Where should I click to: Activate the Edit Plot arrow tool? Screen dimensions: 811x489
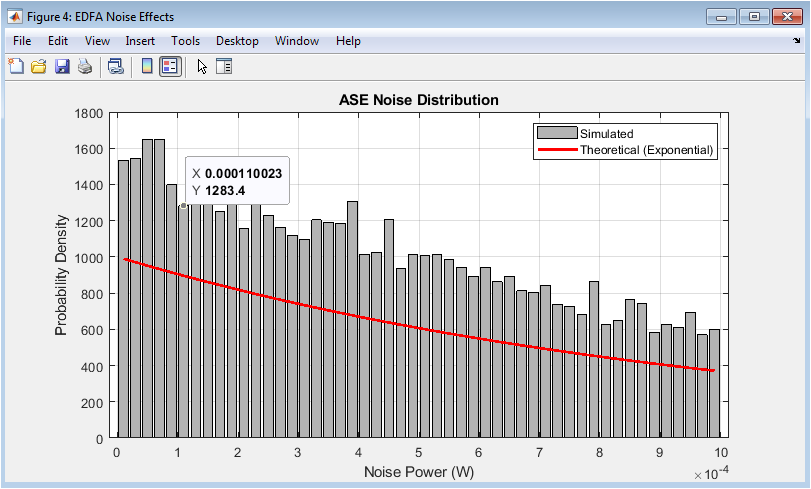[x=202, y=67]
